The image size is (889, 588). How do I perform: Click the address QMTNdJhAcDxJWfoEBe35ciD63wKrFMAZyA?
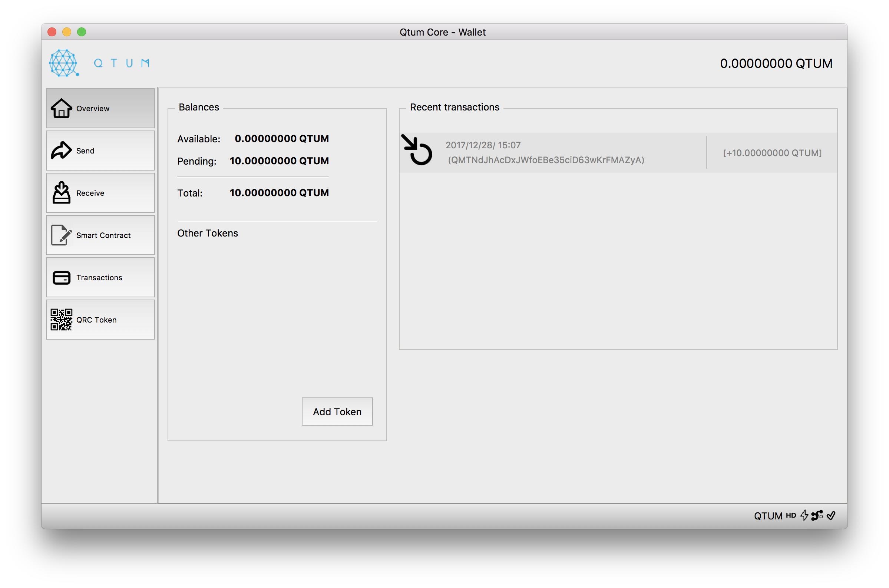547,161
